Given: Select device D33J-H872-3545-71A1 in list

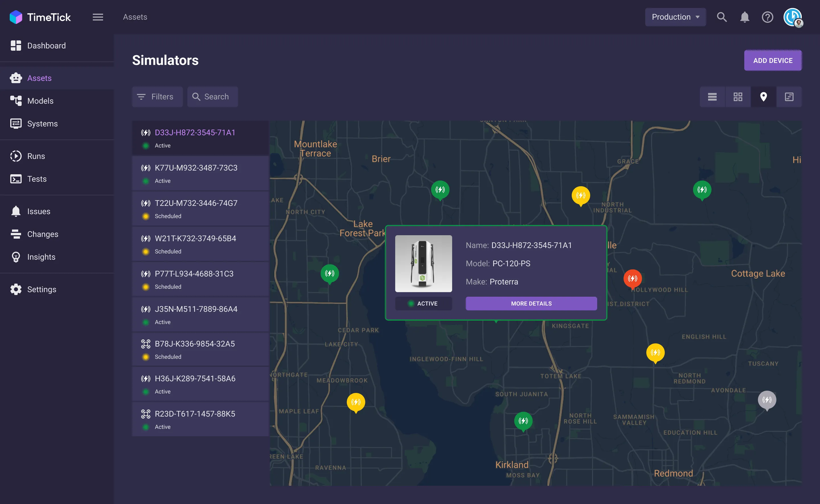Looking at the screenshot, I should coord(200,138).
